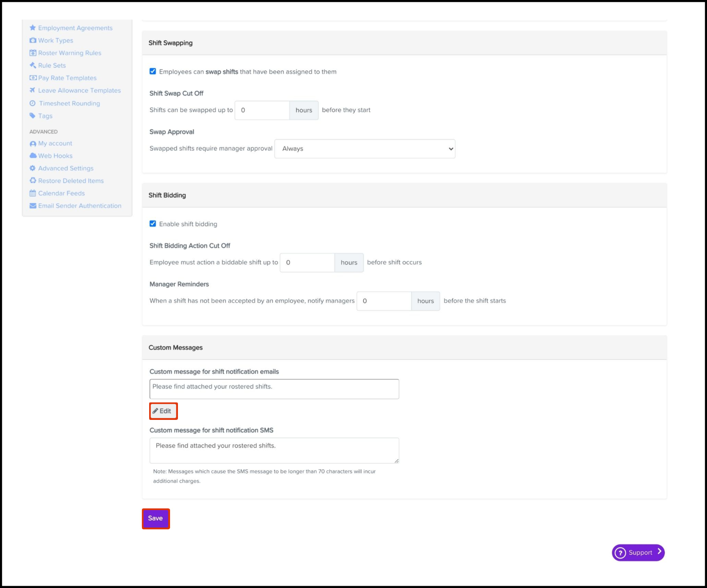
Task: Open Roster Warning Rules settings page
Action: (69, 53)
